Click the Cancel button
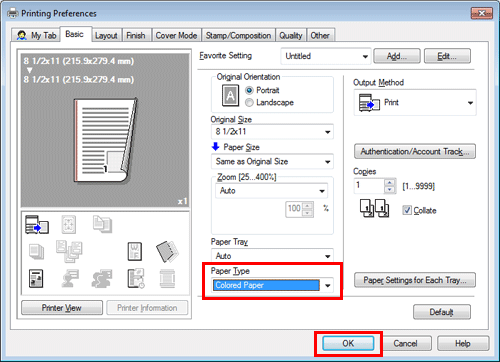Image resolution: width=500 pixels, height=362 pixels. click(x=405, y=343)
